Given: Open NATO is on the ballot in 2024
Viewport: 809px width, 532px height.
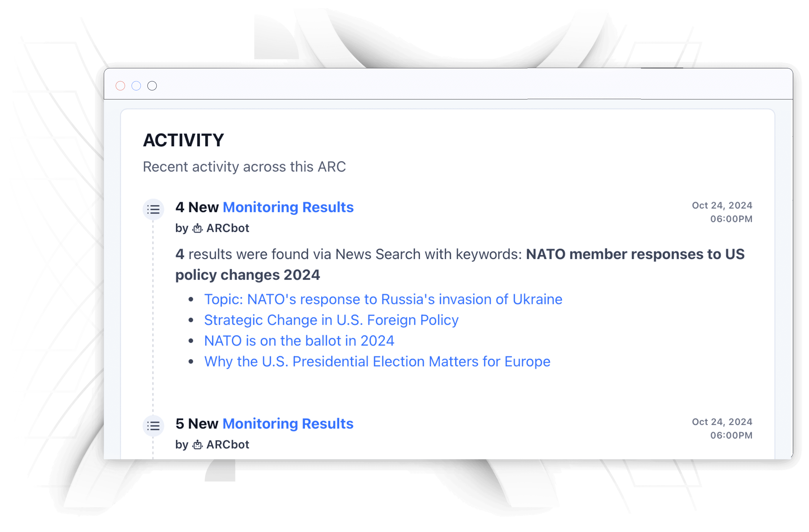Looking at the screenshot, I should point(299,340).
